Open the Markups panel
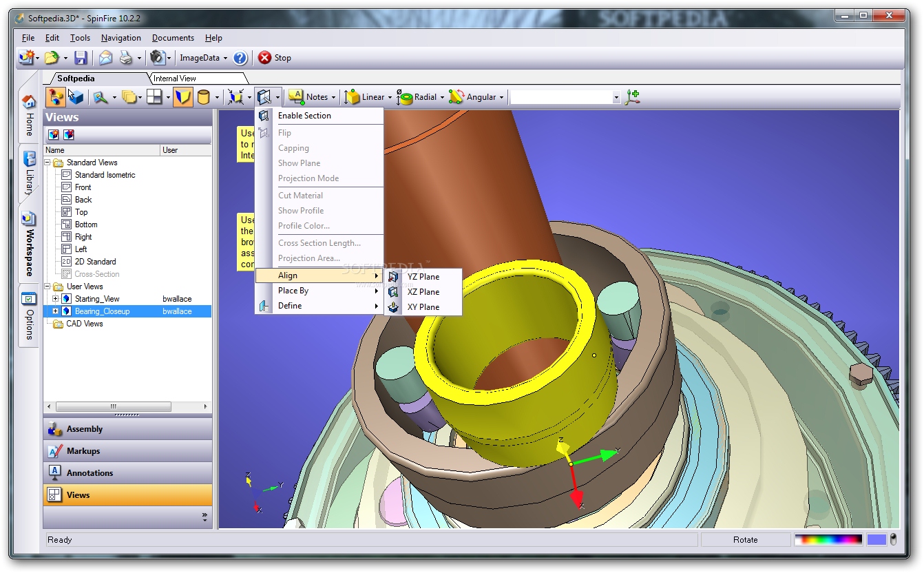This screenshot has height=573, width=924. [x=128, y=451]
